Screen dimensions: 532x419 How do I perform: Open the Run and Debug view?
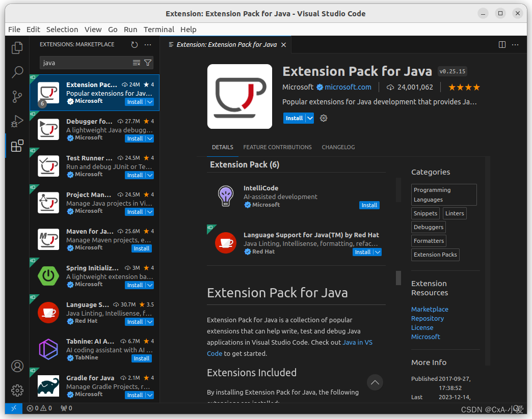coord(17,121)
